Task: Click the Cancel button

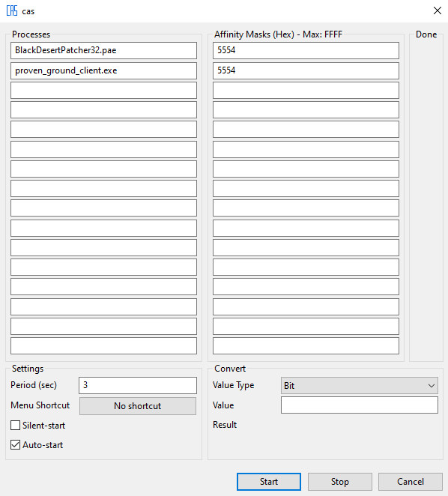Action: [x=411, y=482]
